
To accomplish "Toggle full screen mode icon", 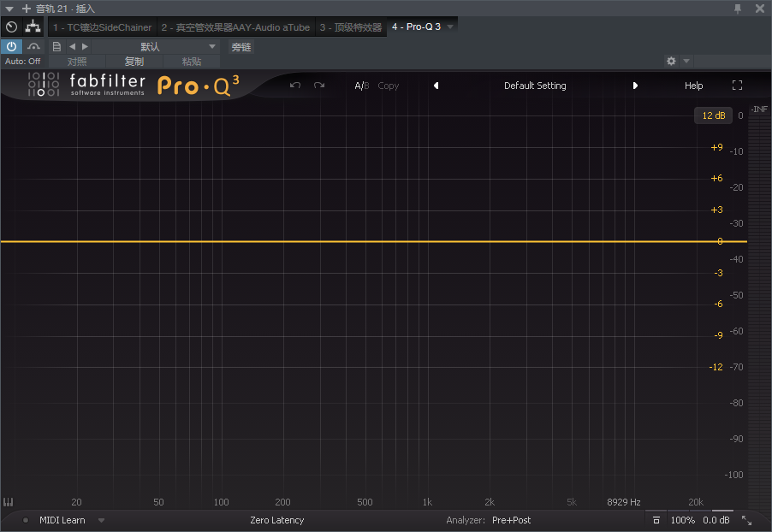I will pyautogui.click(x=737, y=86).
